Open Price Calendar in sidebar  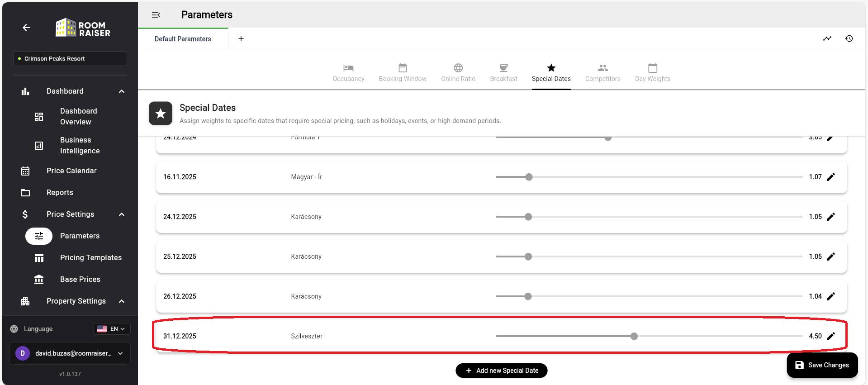point(71,171)
